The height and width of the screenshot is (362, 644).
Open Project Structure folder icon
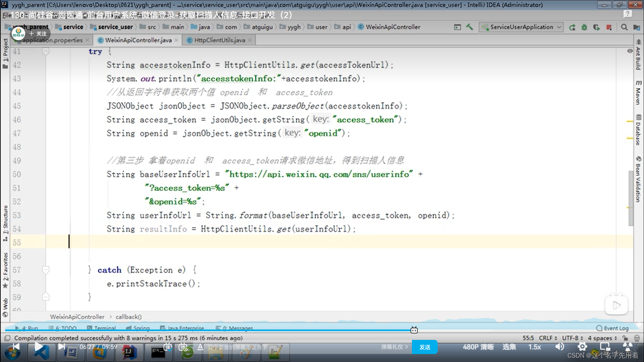tap(636, 27)
